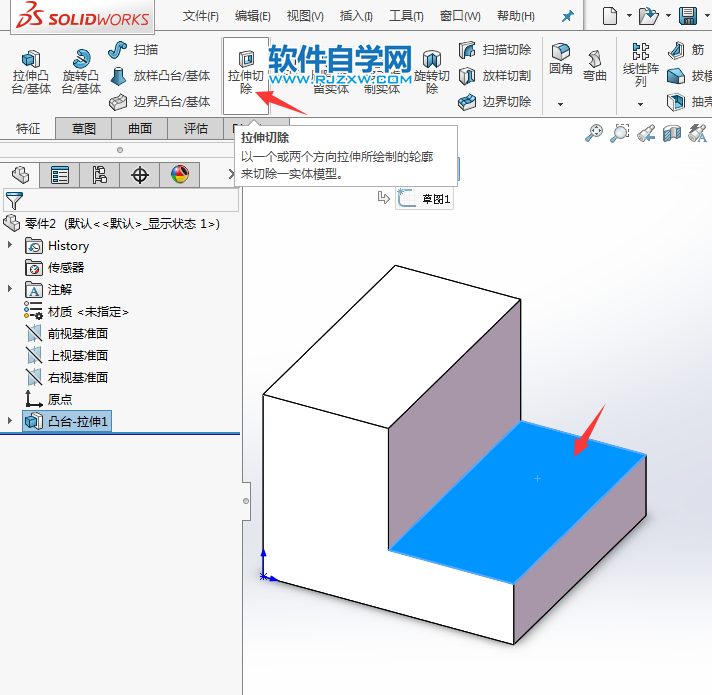Image resolution: width=712 pixels, height=695 pixels.
Task: Select 材质 <未指定> material item
Action: (x=76, y=311)
